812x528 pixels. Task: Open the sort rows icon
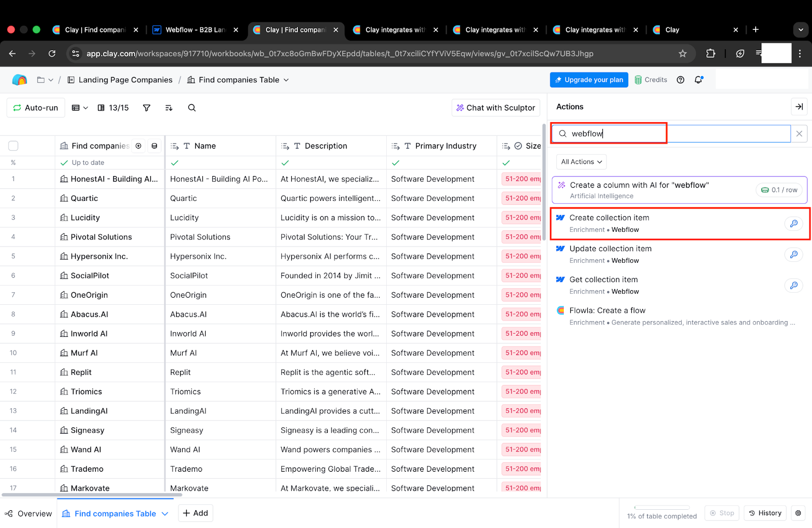point(169,108)
